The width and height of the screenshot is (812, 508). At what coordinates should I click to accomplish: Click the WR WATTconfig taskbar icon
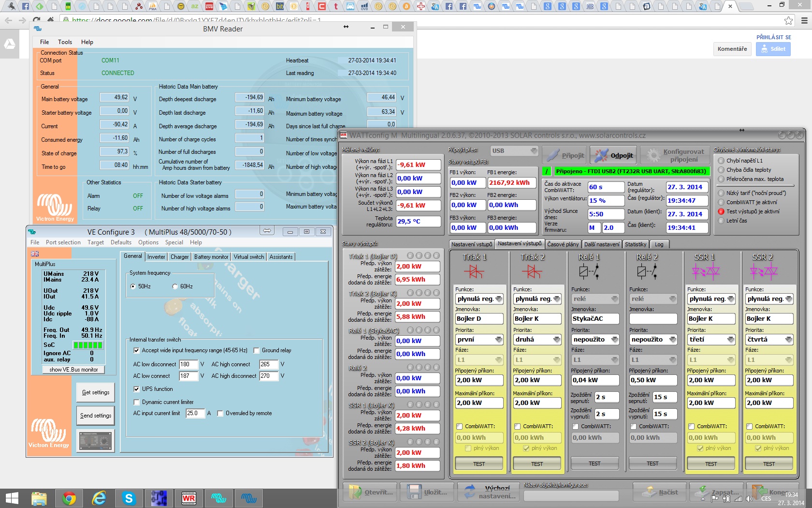[x=188, y=498]
